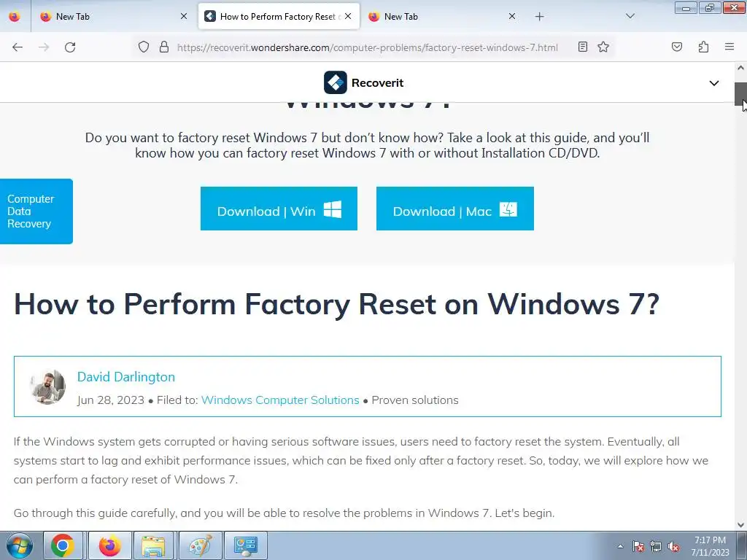The image size is (747, 560).
Task: Click the Firefox taskbar icon
Action: [x=109, y=545]
